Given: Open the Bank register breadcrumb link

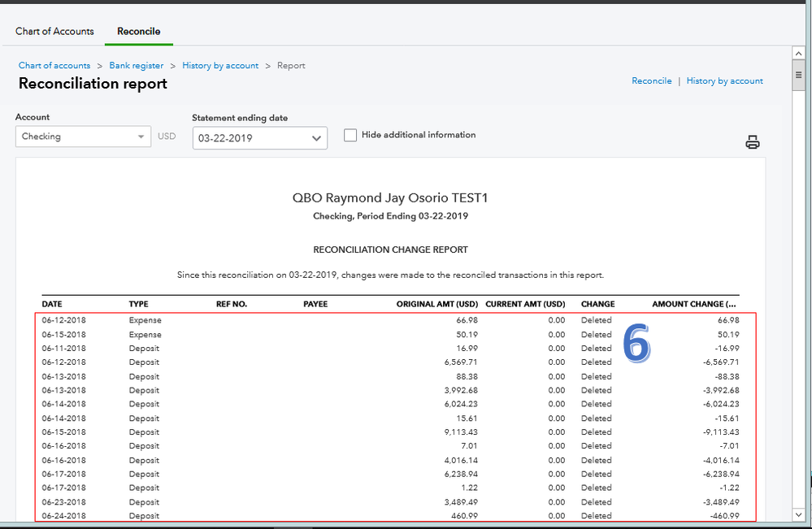Looking at the screenshot, I should pos(137,66).
